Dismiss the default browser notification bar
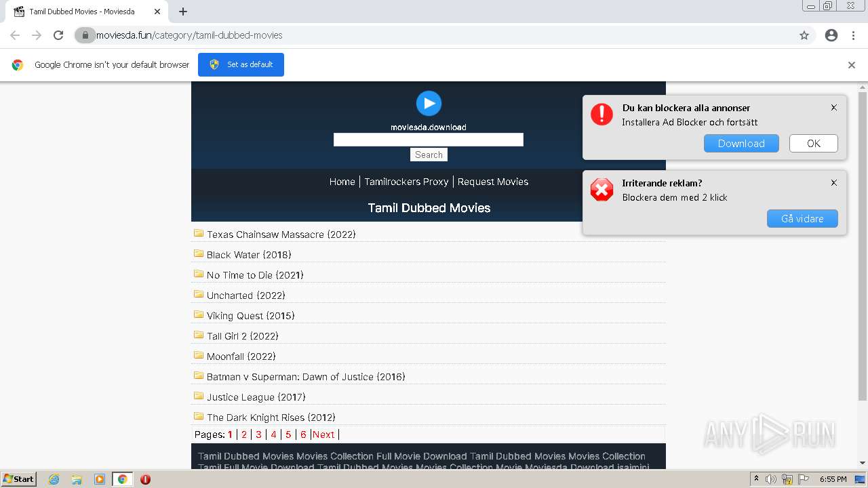 pyautogui.click(x=852, y=65)
